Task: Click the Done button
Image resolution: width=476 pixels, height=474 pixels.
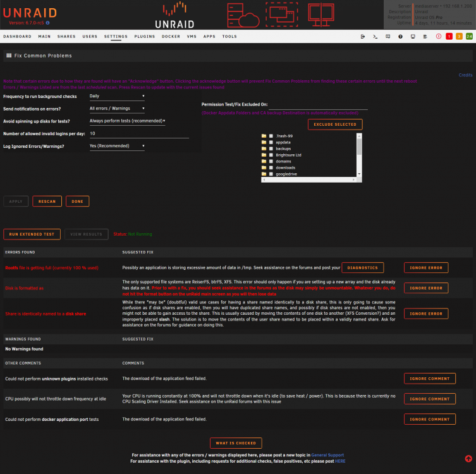Action: (77, 201)
